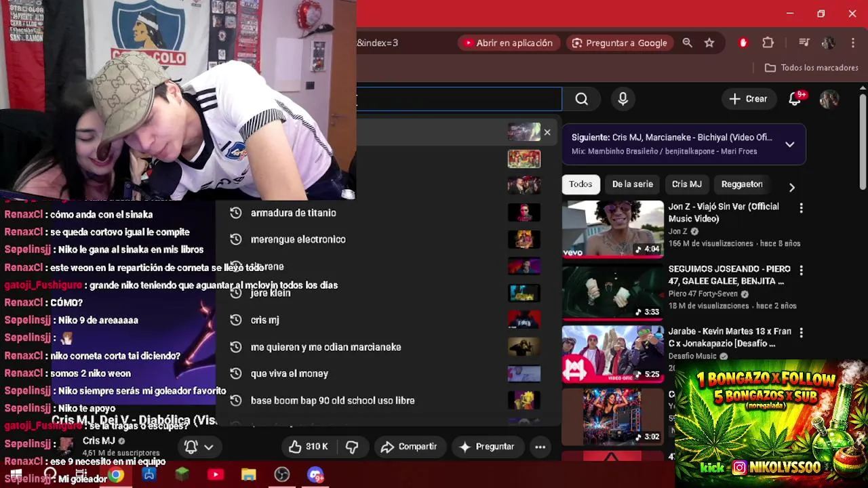Click 'Desafío Music' channel name

pyautogui.click(x=692, y=357)
